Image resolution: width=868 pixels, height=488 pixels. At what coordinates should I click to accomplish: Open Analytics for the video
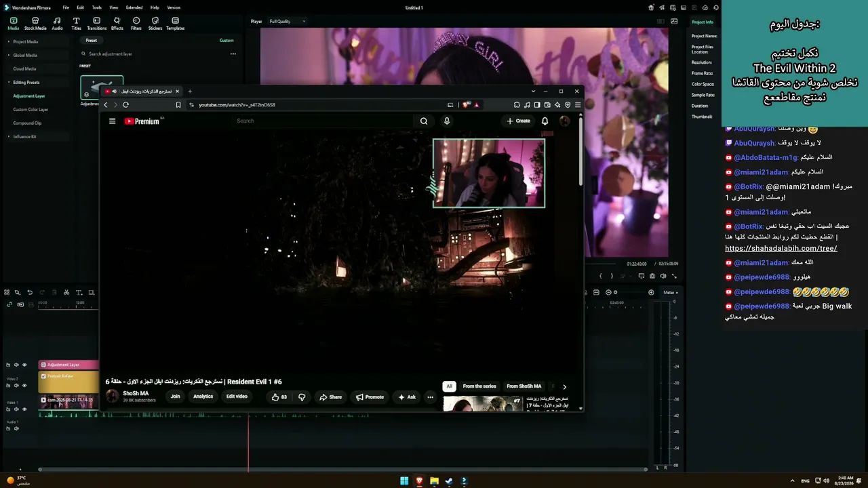pyautogui.click(x=203, y=396)
